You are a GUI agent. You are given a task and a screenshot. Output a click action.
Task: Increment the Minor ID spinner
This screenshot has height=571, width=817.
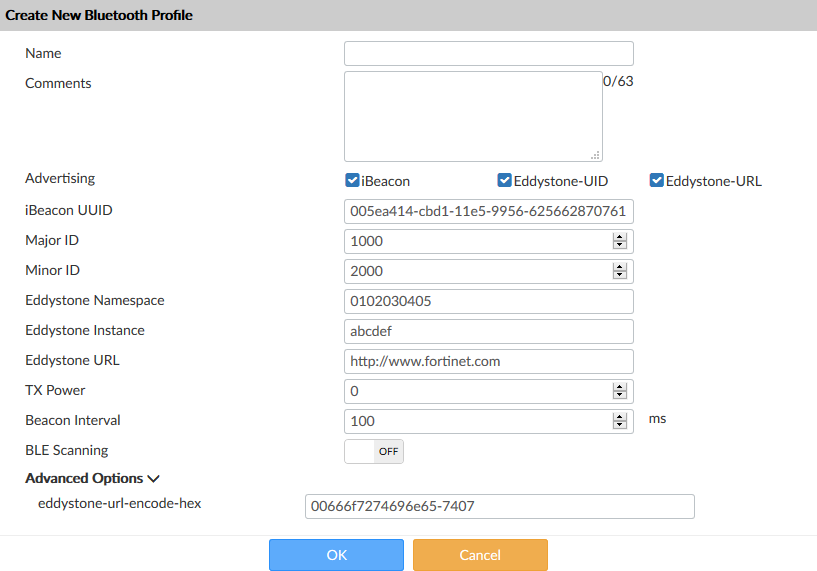619,267
